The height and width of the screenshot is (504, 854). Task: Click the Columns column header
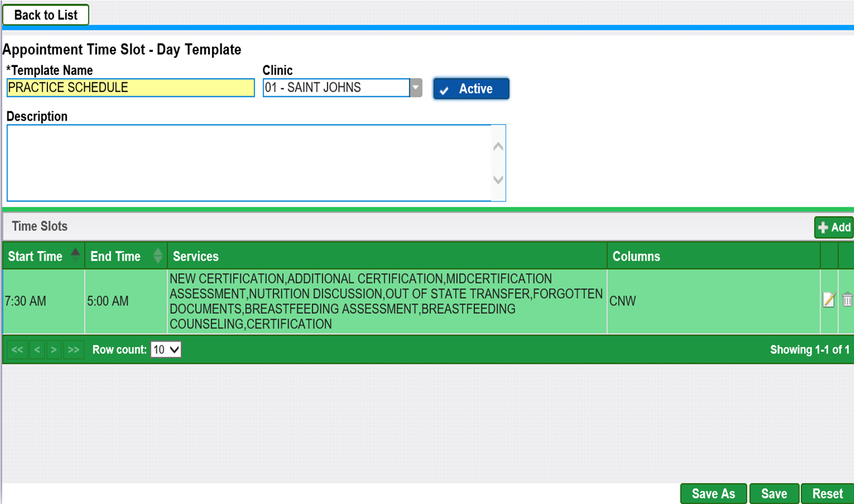[636, 256]
